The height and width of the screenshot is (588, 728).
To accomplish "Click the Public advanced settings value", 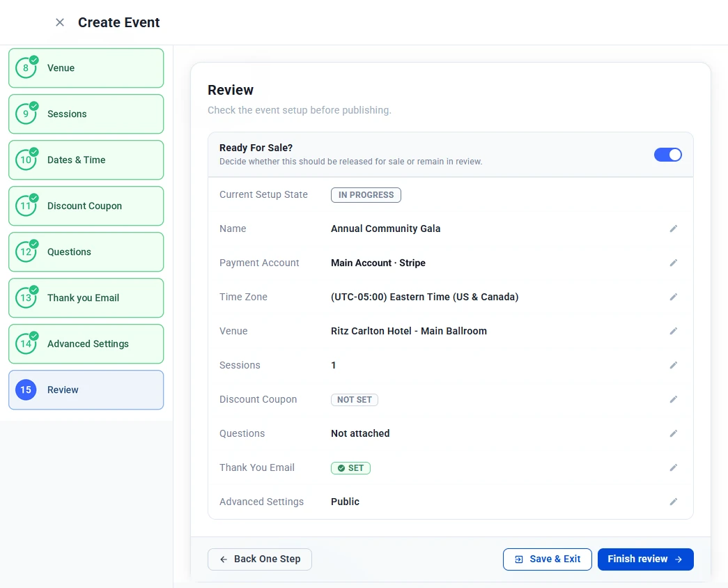I will [x=345, y=502].
